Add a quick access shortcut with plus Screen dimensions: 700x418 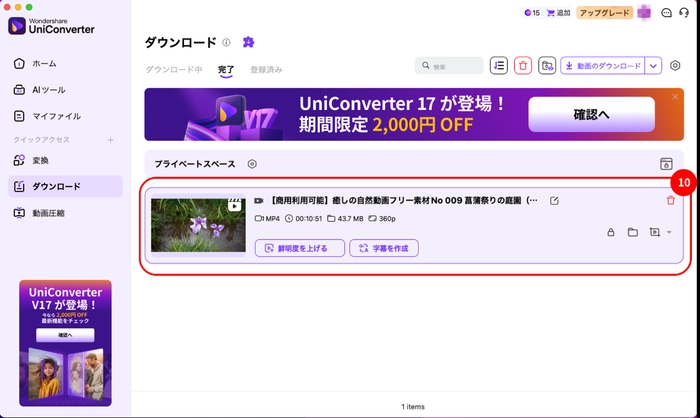tap(110, 140)
